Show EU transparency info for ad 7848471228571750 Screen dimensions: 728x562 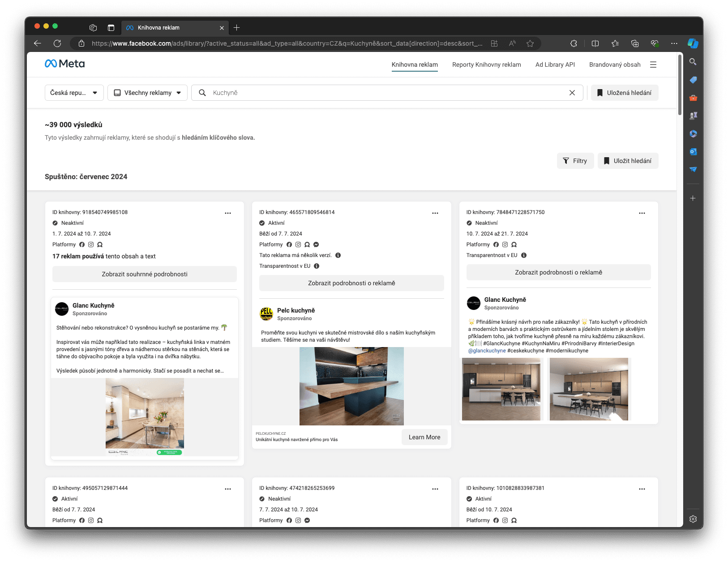(x=524, y=255)
